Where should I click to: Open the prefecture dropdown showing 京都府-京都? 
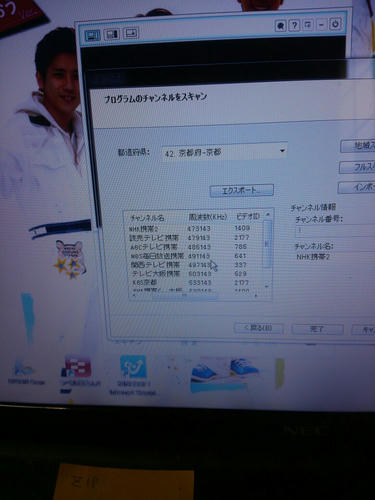(225, 152)
